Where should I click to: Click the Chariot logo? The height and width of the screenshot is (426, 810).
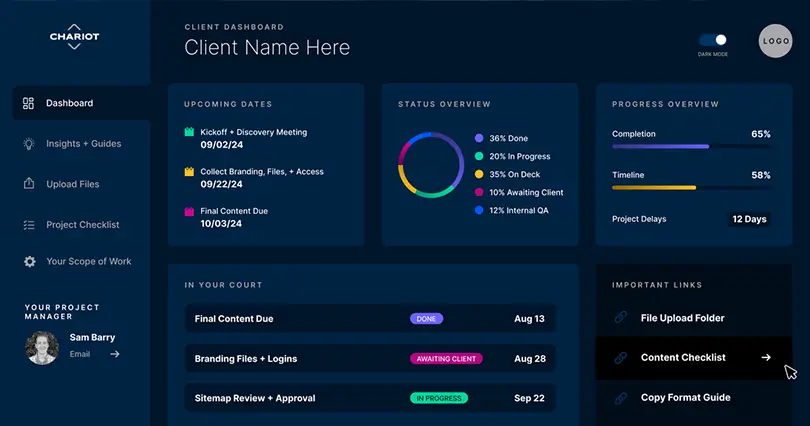(x=74, y=37)
